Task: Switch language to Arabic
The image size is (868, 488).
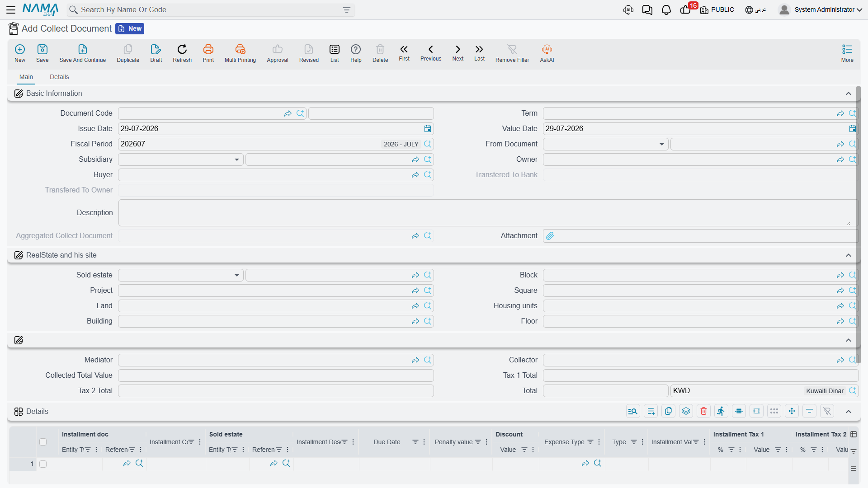Action: pyautogui.click(x=756, y=10)
